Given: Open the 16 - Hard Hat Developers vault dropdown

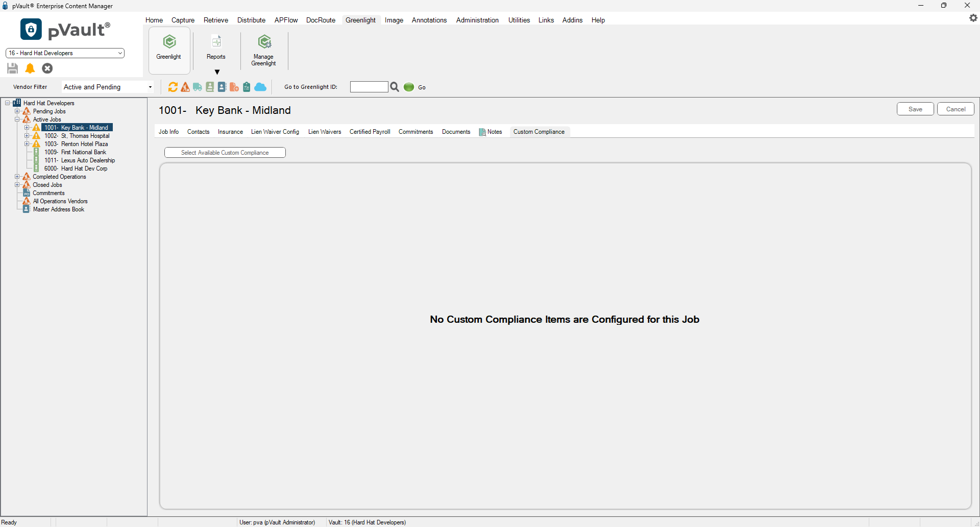Looking at the screenshot, I should tap(65, 53).
